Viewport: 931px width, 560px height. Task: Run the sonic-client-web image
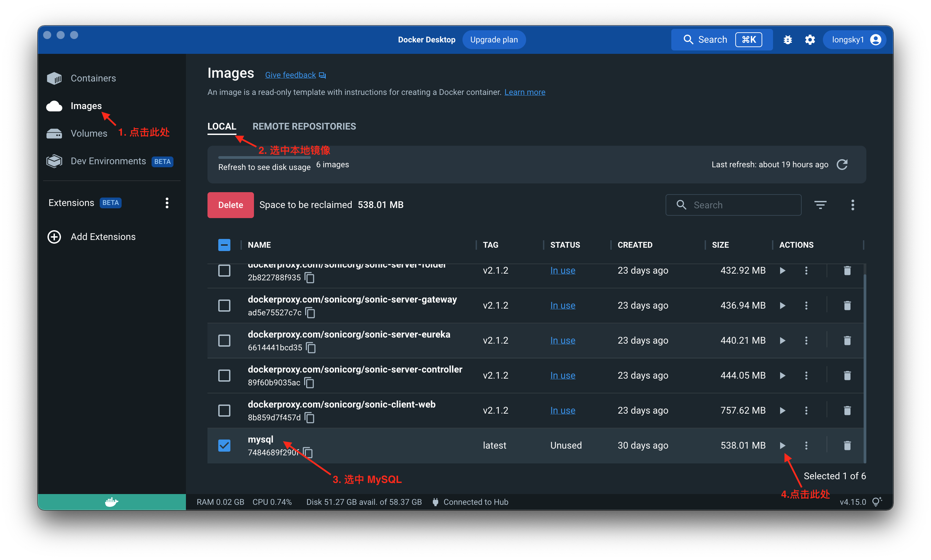click(782, 410)
